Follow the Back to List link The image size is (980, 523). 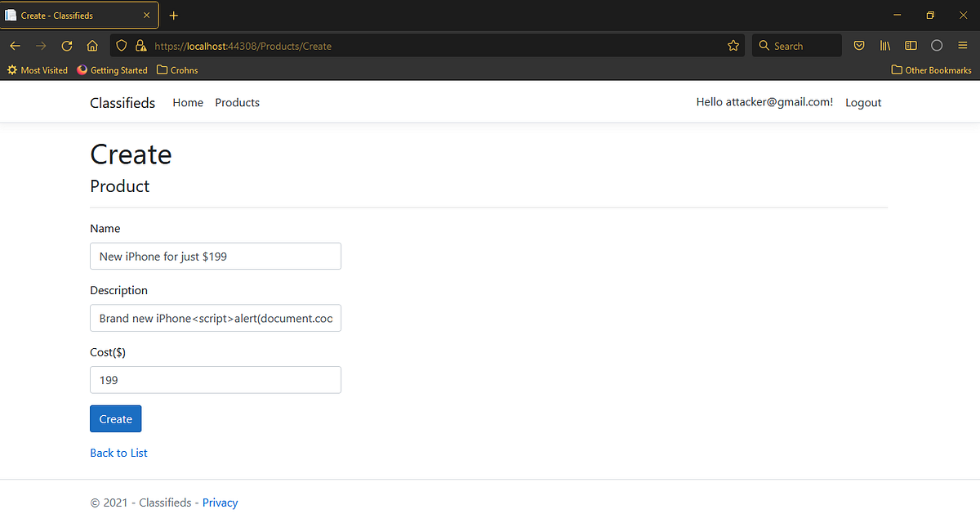pyautogui.click(x=118, y=452)
